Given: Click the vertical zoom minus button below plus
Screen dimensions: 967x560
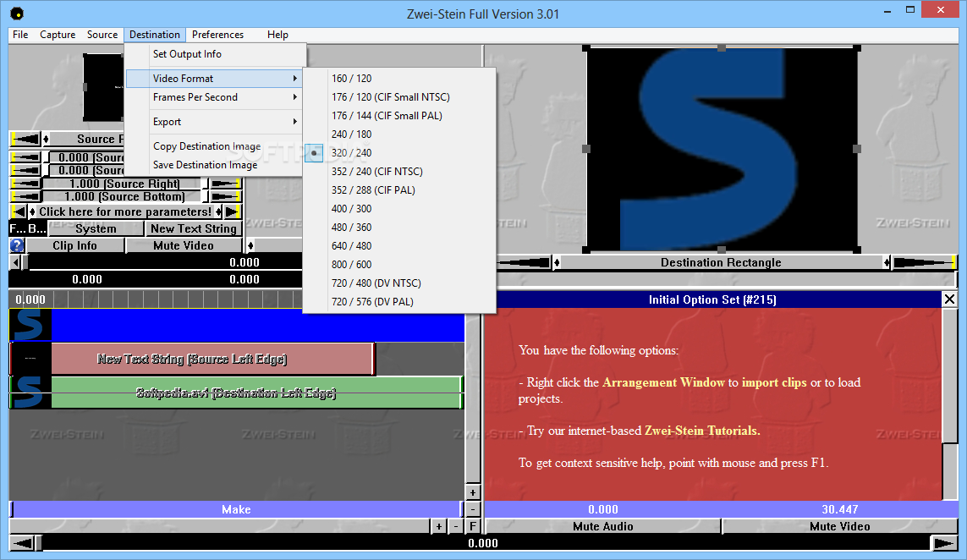Looking at the screenshot, I should tap(472, 509).
